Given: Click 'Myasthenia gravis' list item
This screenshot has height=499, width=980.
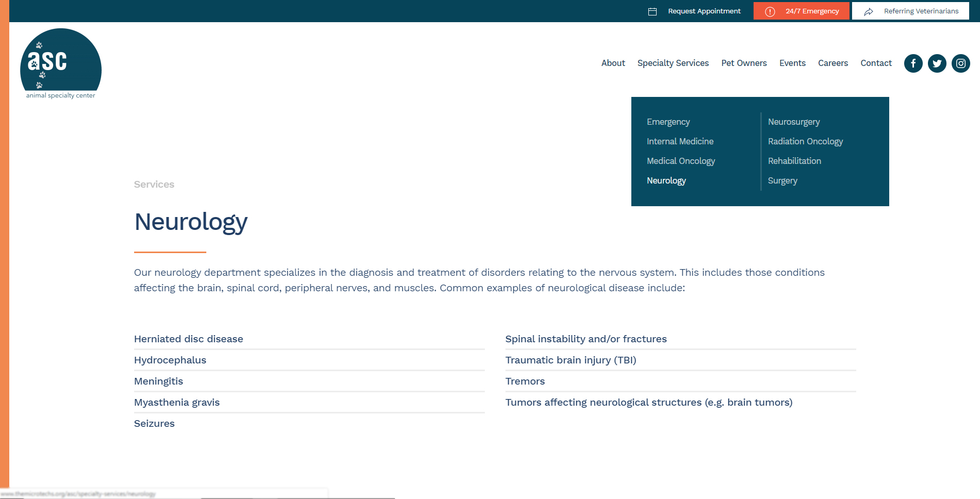Looking at the screenshot, I should [x=176, y=402].
